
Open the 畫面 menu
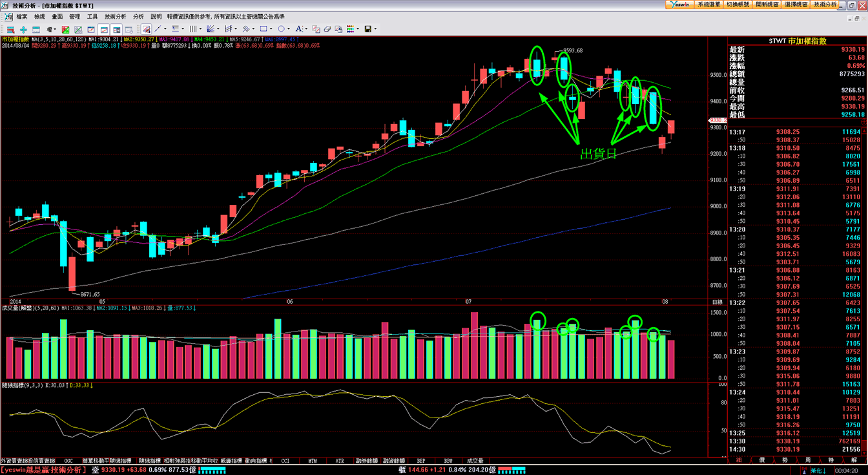coord(57,17)
